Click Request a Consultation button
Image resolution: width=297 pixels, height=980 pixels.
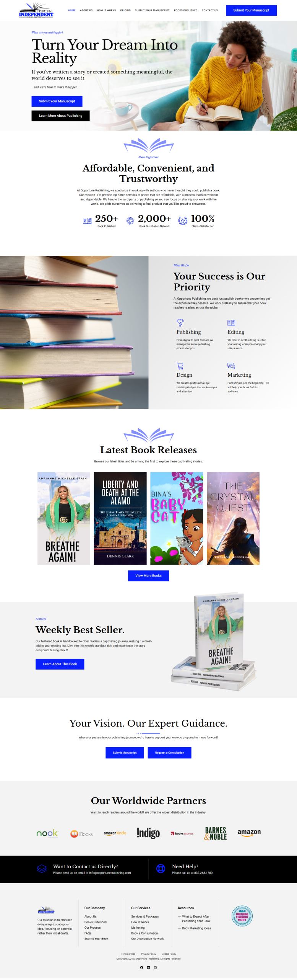(x=169, y=752)
